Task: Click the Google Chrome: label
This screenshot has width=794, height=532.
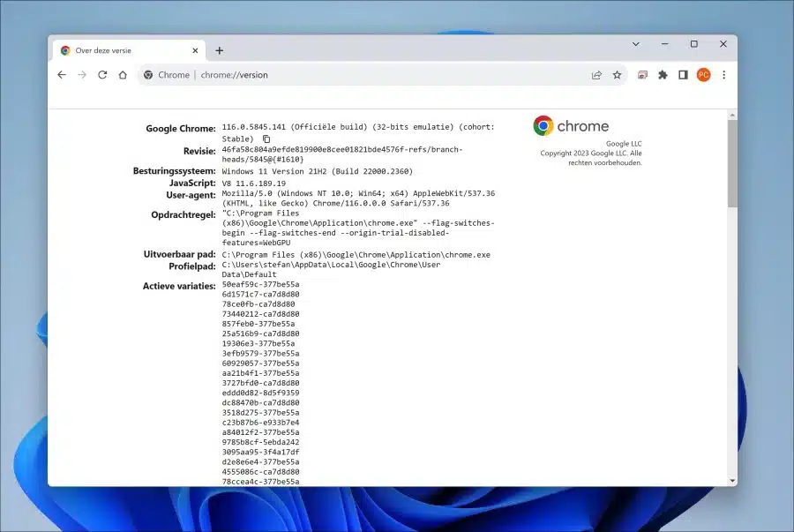Action: [x=181, y=129]
